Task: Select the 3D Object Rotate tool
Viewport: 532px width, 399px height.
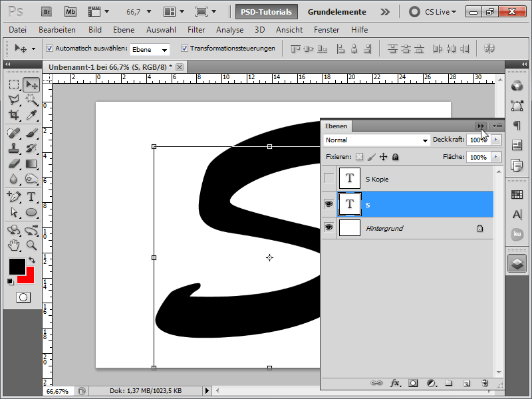Action: tap(14, 230)
